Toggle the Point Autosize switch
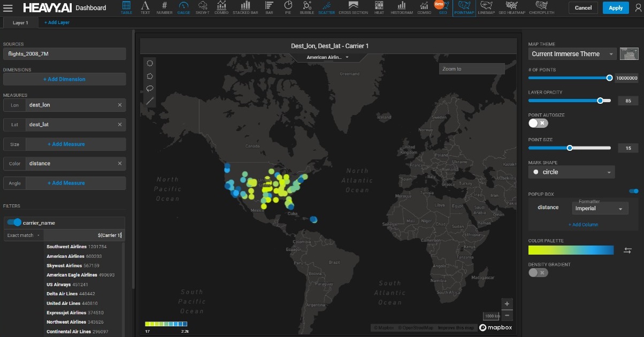Screen dimensions: 644x337 (x=538, y=123)
